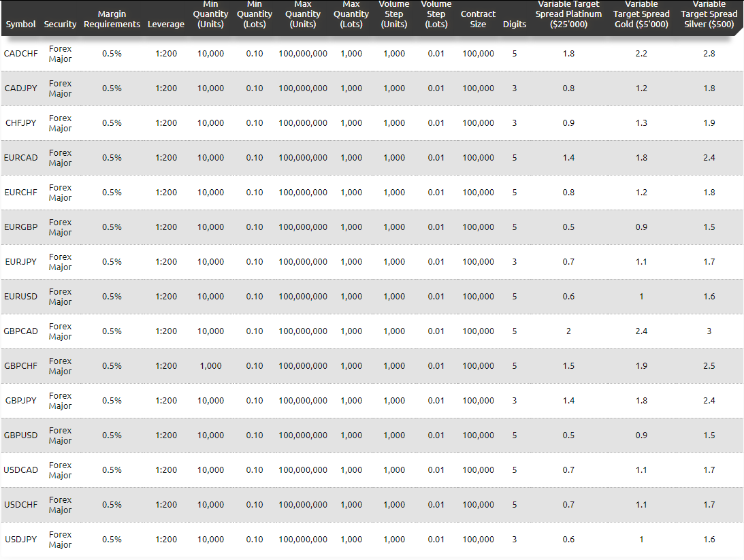Select GBPCAD platinum spread value 2
Screen dimensions: 744x560
[x=568, y=331]
